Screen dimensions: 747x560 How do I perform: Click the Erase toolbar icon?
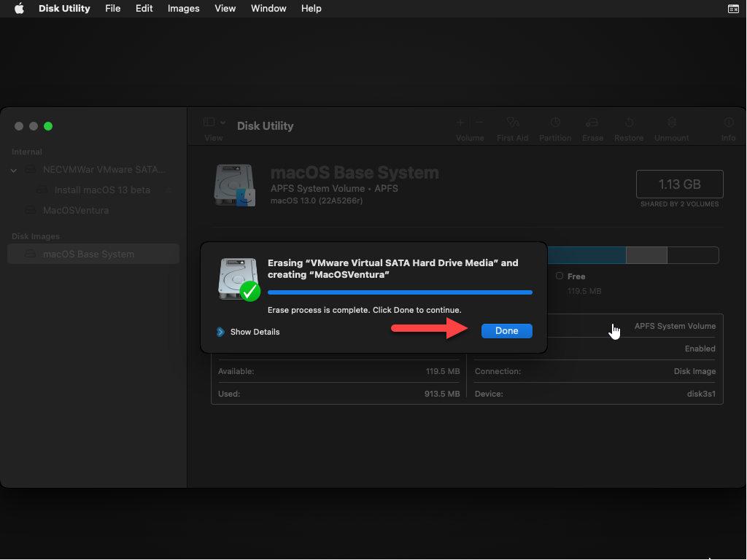pyautogui.click(x=592, y=123)
